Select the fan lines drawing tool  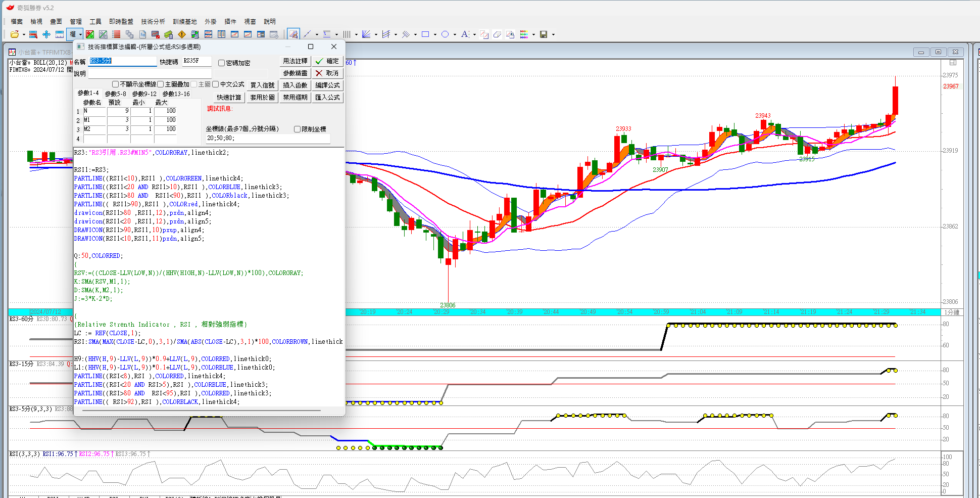pyautogui.click(x=366, y=34)
